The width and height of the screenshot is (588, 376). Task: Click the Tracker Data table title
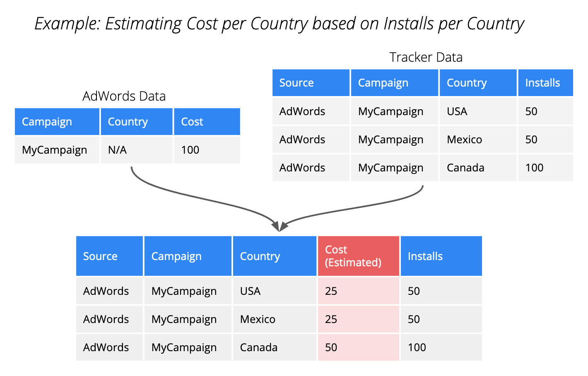pyautogui.click(x=426, y=57)
